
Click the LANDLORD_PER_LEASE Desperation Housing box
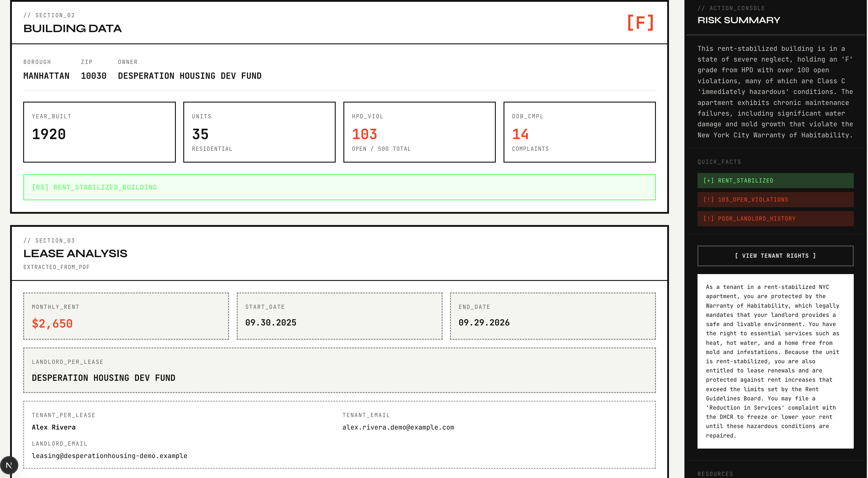(x=339, y=370)
